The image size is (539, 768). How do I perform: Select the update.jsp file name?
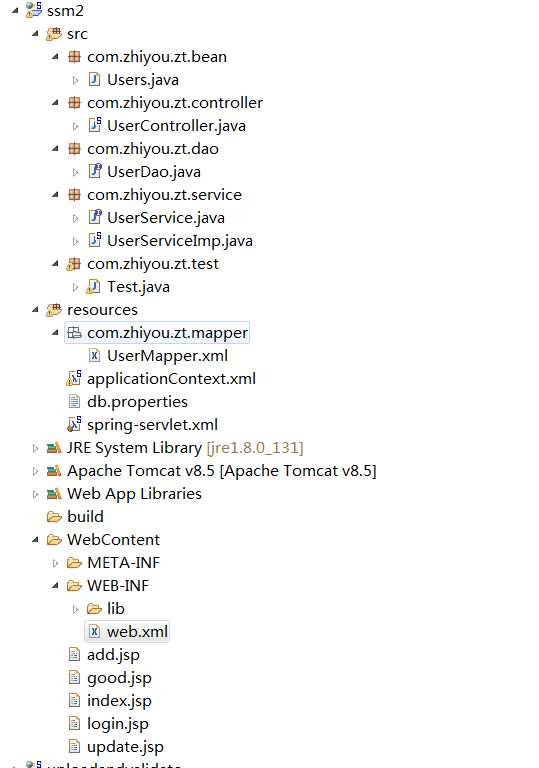click(x=125, y=747)
